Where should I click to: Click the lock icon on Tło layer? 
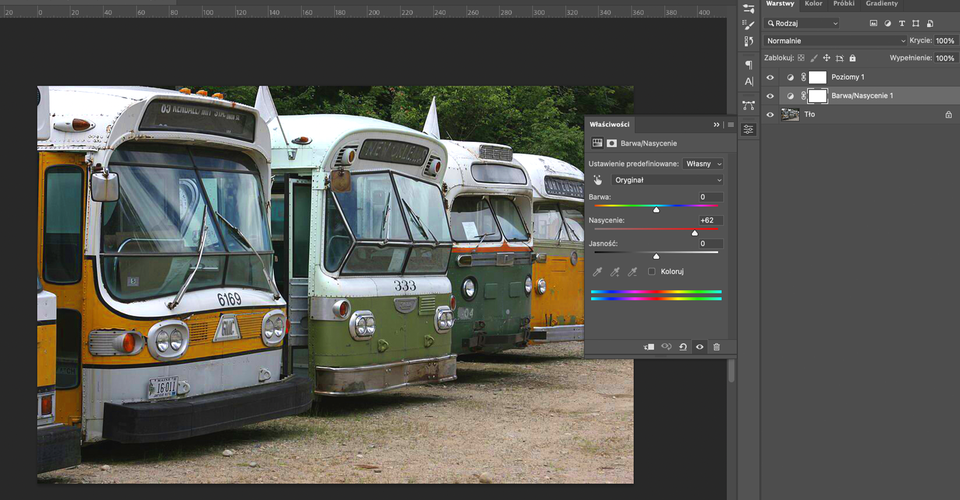[948, 114]
